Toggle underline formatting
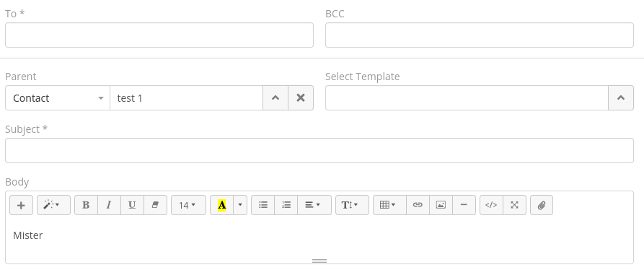The height and width of the screenshot is (270, 644). point(132,205)
